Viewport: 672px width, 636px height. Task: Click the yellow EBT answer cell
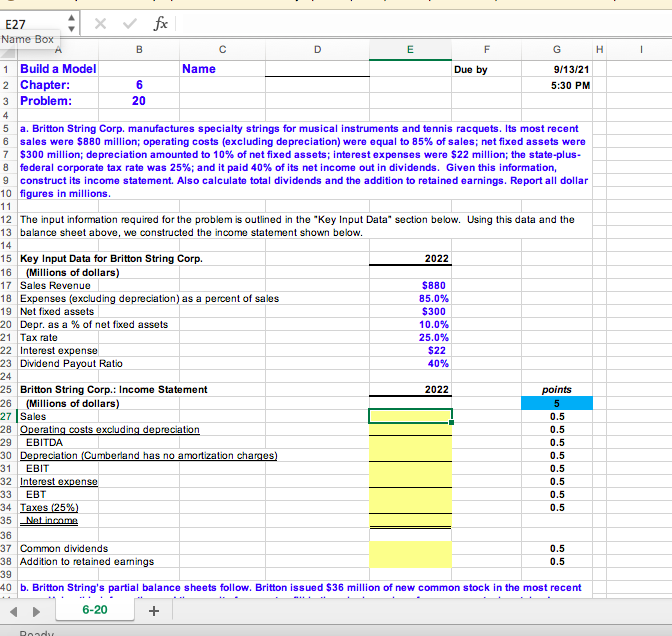point(410,494)
